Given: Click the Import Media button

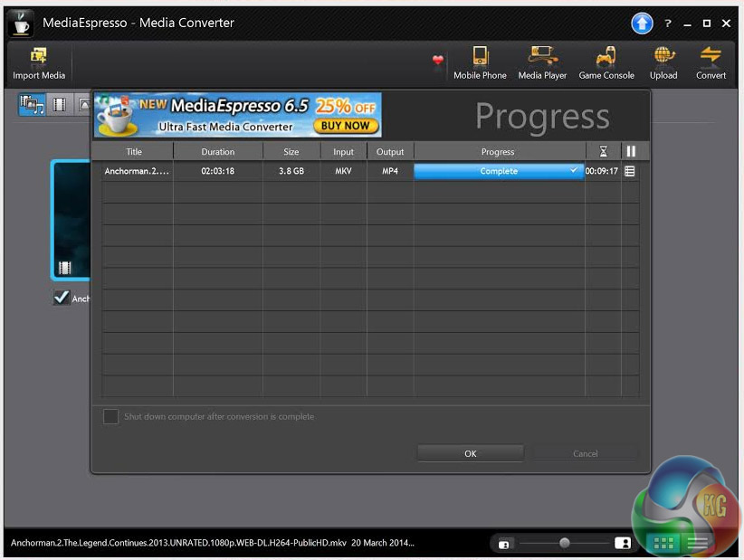Looking at the screenshot, I should coord(38,63).
